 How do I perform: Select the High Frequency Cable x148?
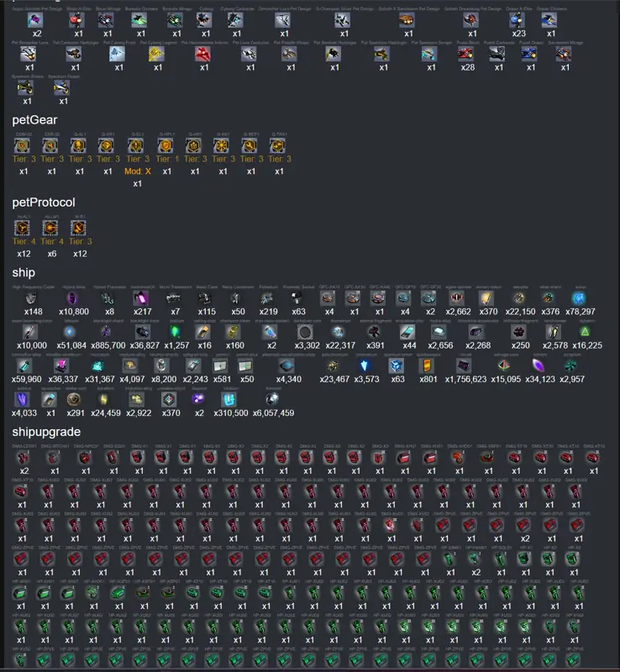pos(32,298)
